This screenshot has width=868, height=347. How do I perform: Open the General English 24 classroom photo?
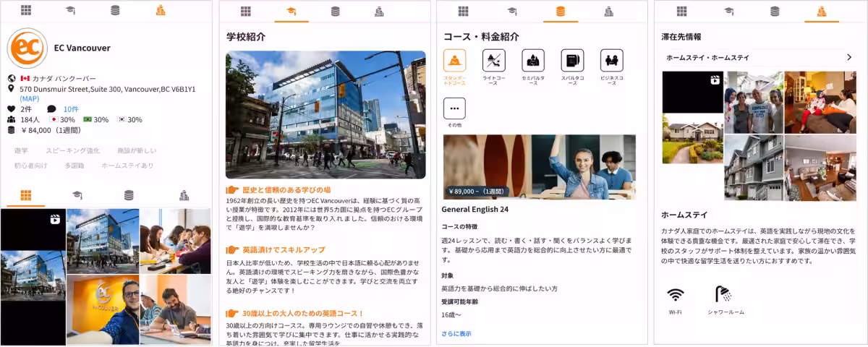click(539, 167)
